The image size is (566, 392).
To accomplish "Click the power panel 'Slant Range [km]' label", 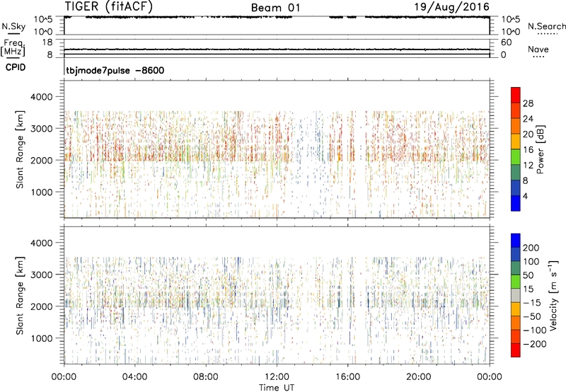I will coord(20,149).
